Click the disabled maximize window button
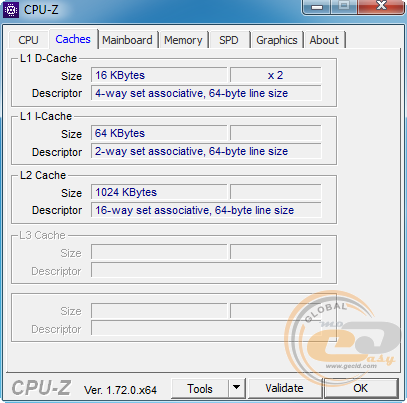 [x=344, y=6]
